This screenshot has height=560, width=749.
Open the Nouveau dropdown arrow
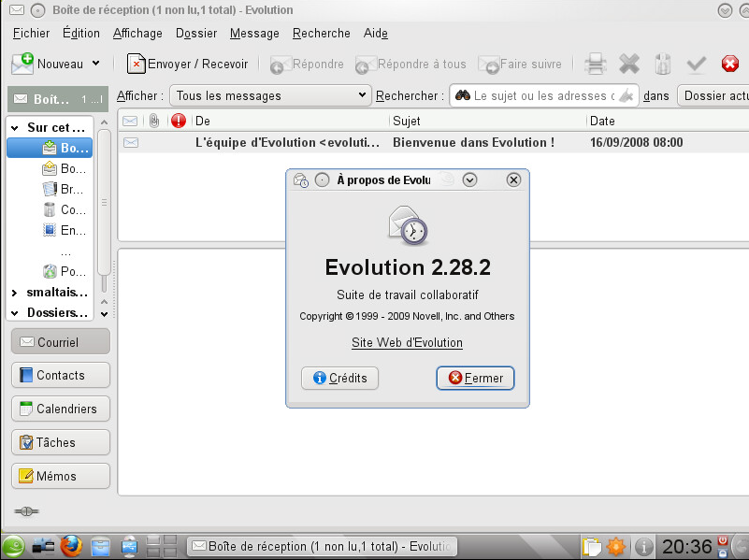point(95,64)
